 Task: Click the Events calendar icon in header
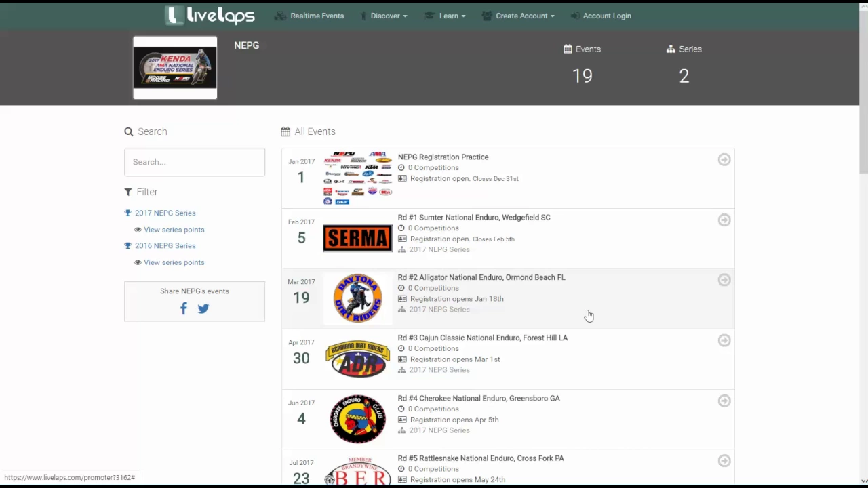click(x=568, y=49)
